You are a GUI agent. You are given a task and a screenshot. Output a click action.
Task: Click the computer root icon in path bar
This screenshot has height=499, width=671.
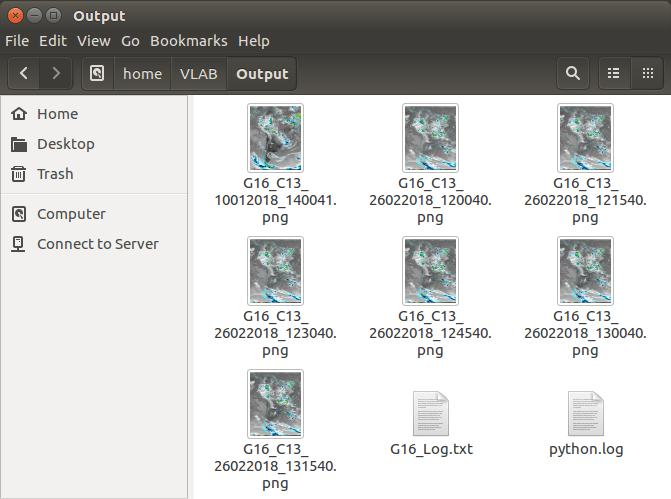(97, 73)
